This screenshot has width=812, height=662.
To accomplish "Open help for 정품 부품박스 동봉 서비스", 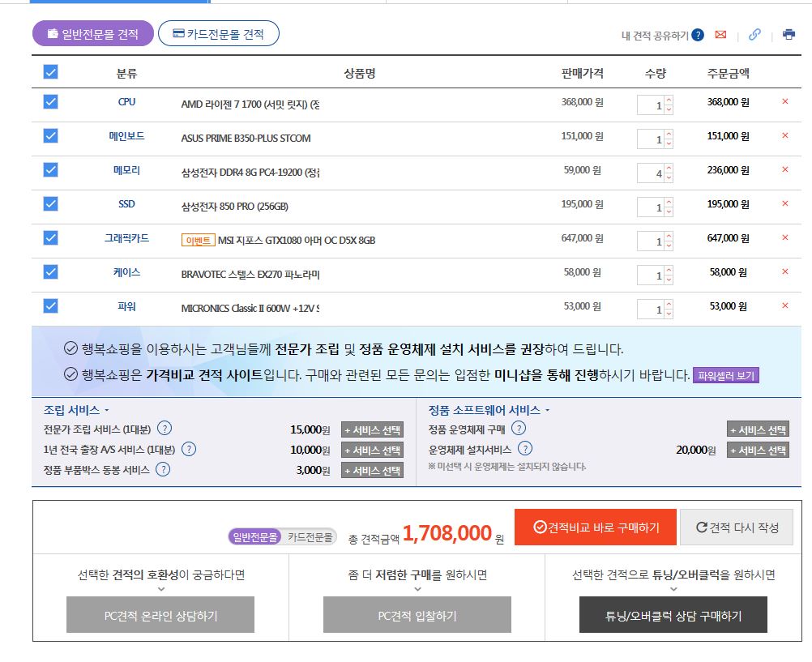I will (163, 469).
